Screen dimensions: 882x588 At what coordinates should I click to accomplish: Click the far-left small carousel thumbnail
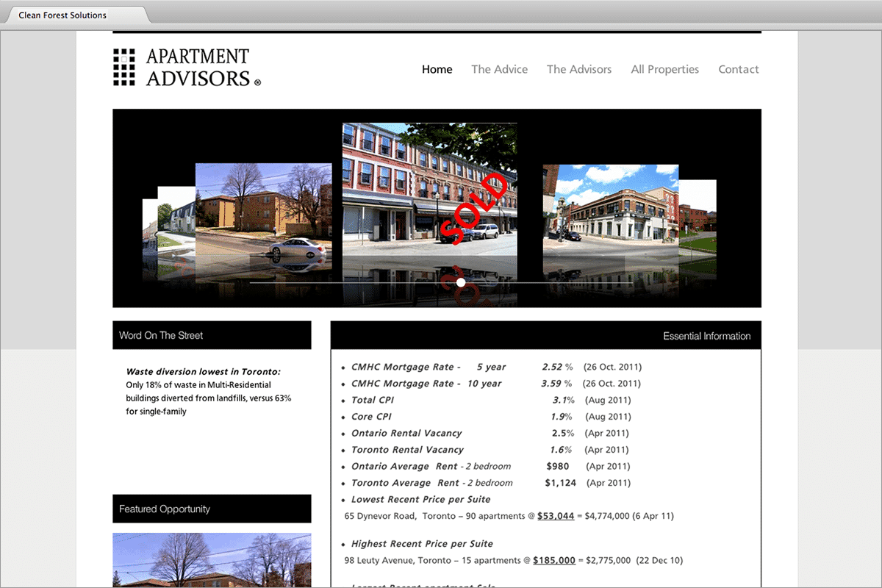(149, 228)
